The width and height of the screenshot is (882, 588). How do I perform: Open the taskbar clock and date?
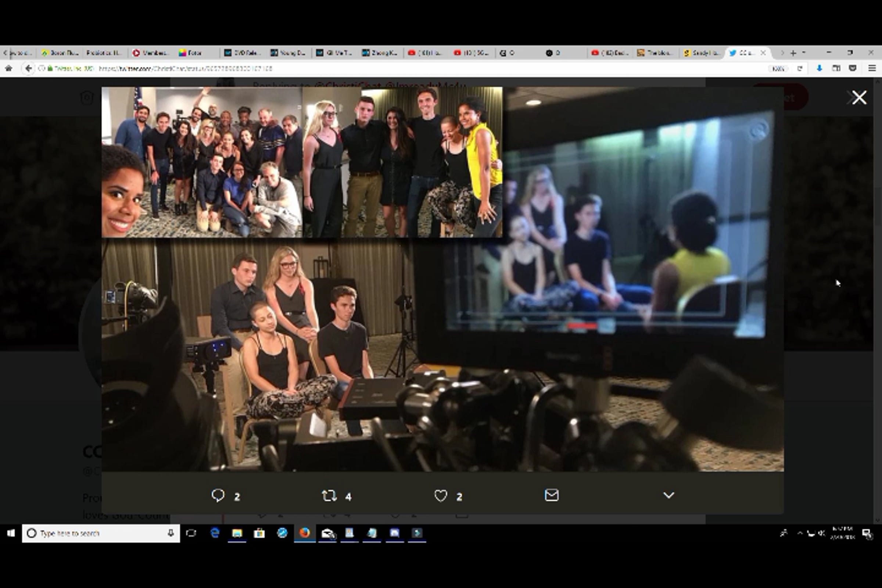[x=843, y=533]
